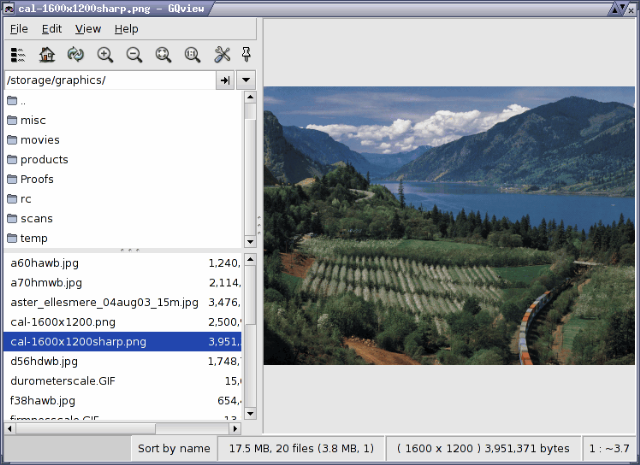Select cal-1600x1200.png in file list
640x465 pixels.
tap(63, 322)
